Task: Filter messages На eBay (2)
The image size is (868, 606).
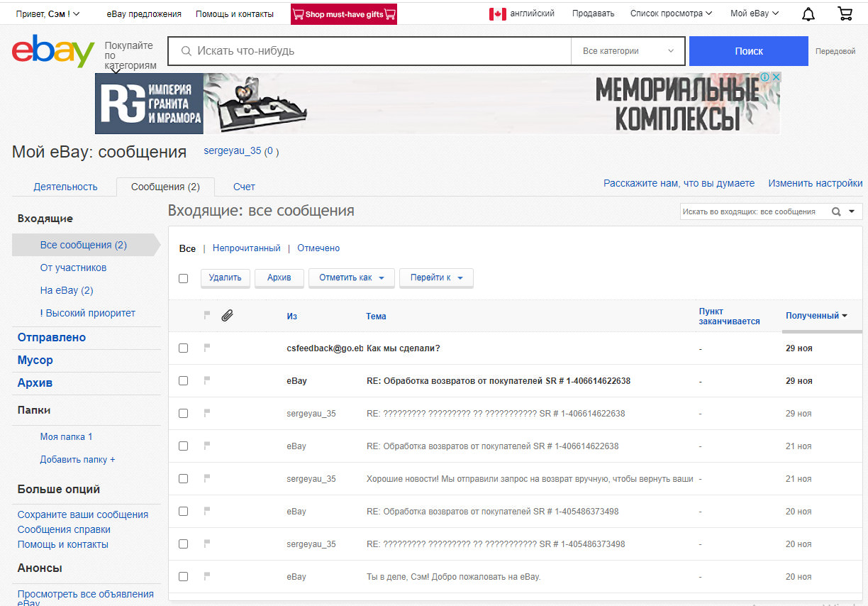Action: coord(67,290)
